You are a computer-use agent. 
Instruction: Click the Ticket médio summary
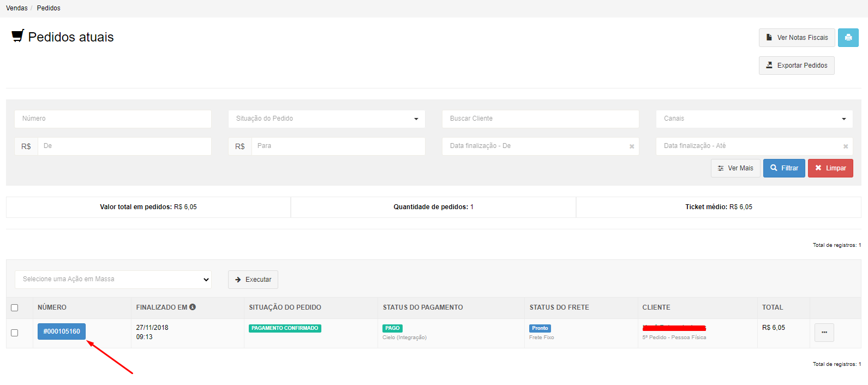(719, 207)
